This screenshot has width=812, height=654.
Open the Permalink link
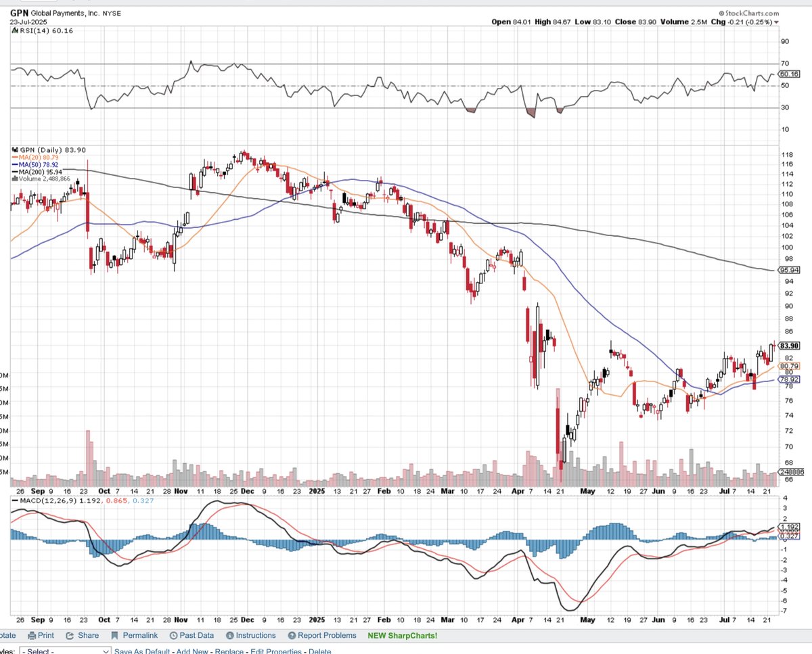click(139, 635)
